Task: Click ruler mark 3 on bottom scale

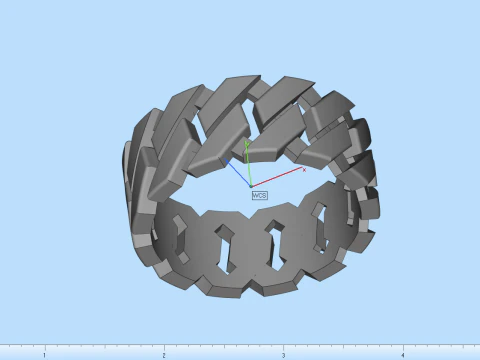Action: tap(283, 355)
